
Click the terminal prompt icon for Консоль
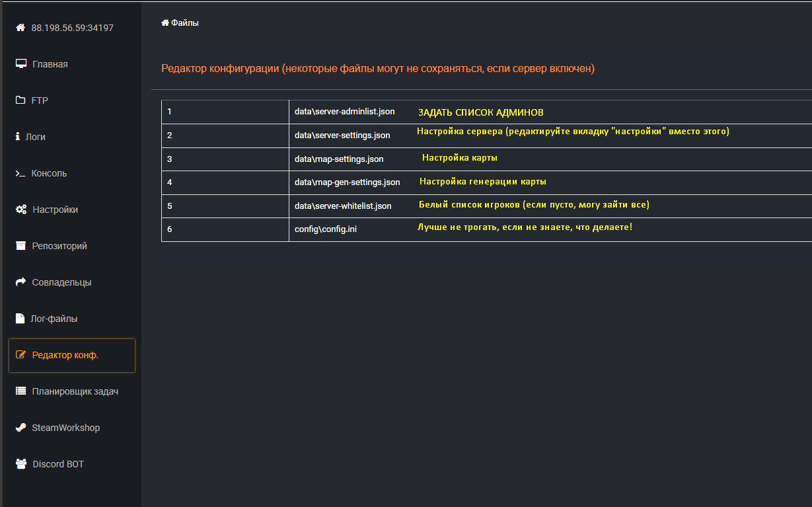coord(20,173)
